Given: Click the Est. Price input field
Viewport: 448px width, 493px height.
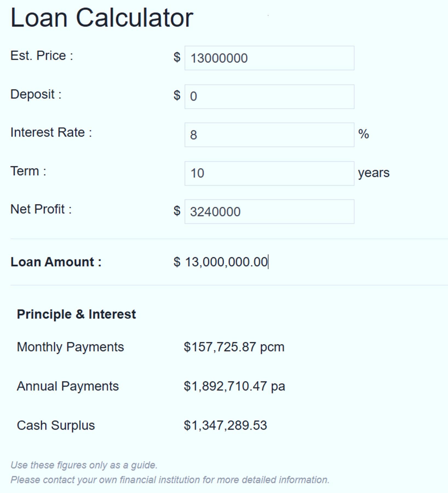Looking at the screenshot, I should [x=269, y=58].
